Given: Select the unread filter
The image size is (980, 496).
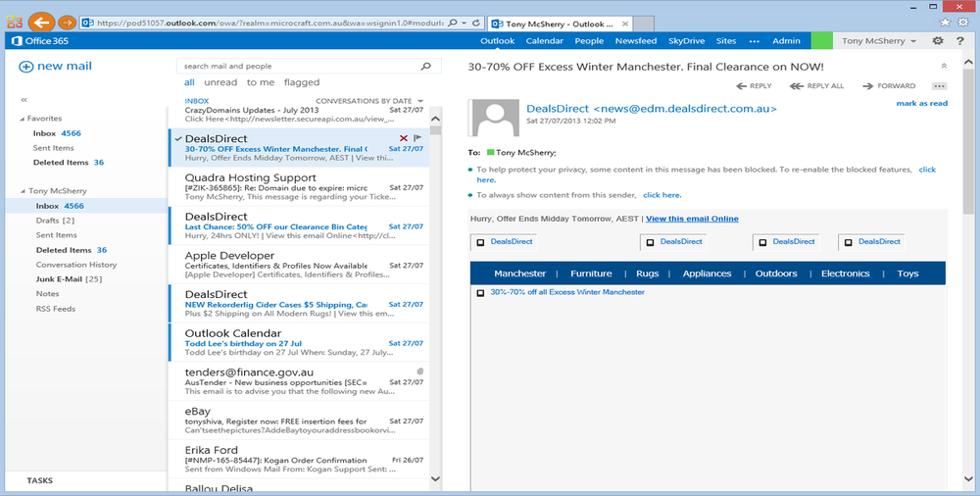Looking at the screenshot, I should click(x=220, y=83).
